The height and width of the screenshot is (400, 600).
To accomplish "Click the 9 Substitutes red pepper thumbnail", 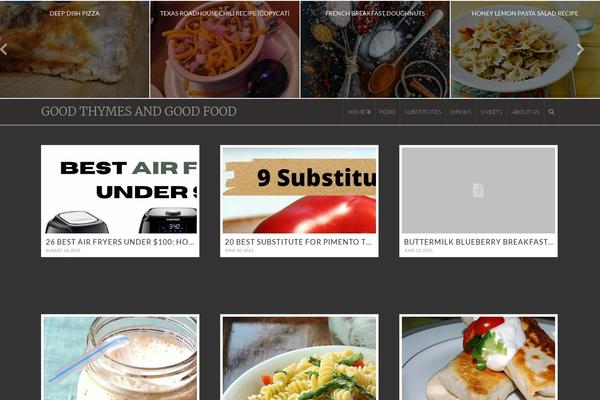I will [299, 190].
